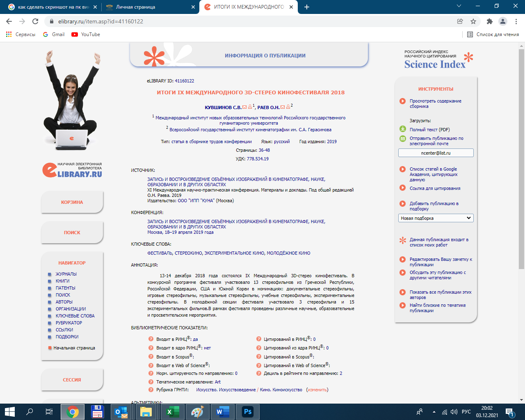Screen dimensions: 525x420
Task: Click the eLIBRARY.RU logo
Action: click(72, 170)
